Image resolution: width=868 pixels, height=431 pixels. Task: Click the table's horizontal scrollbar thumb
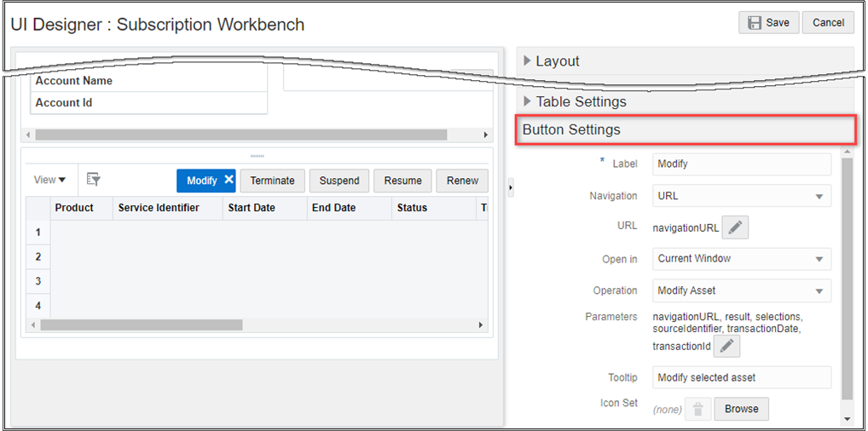(142, 325)
